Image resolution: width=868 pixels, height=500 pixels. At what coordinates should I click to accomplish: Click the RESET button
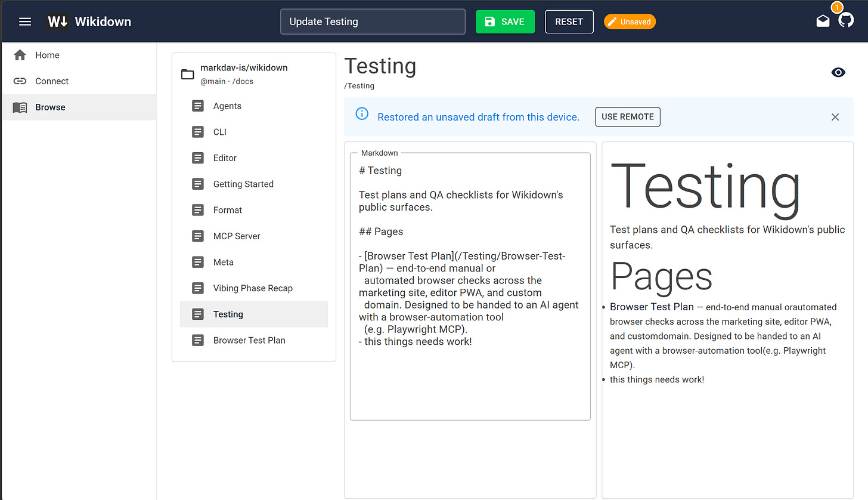569,21
